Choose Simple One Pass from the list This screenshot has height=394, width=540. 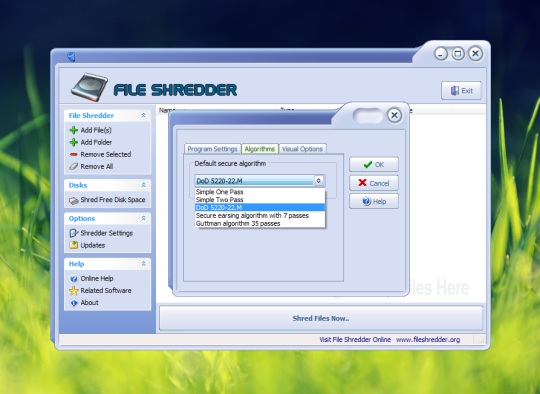tap(260, 192)
